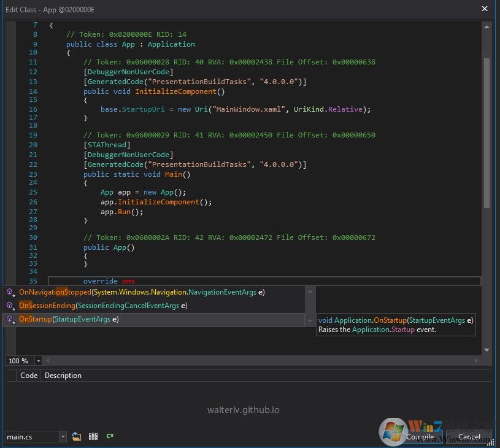Click the assembly references books icon
This screenshot has width=500, height=448.
pyautogui.click(x=93, y=436)
